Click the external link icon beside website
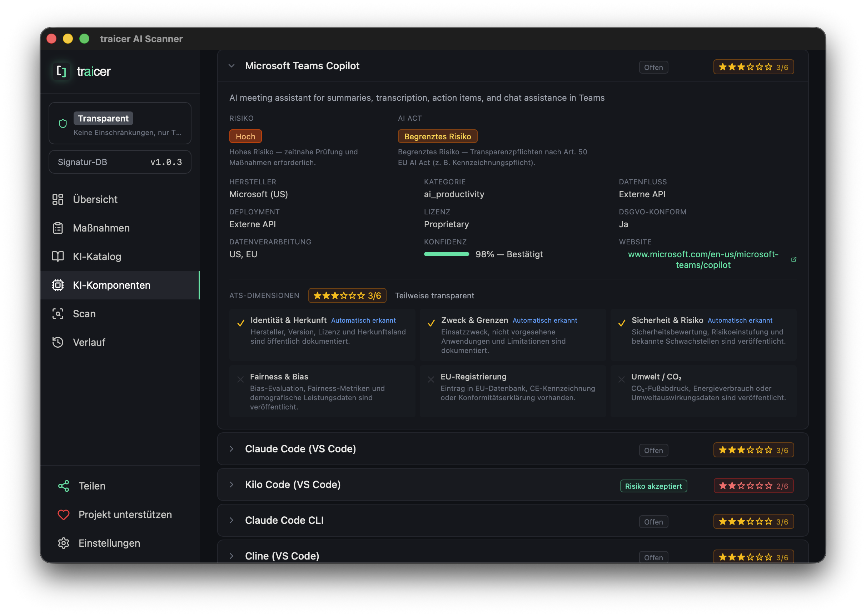 [x=793, y=259]
